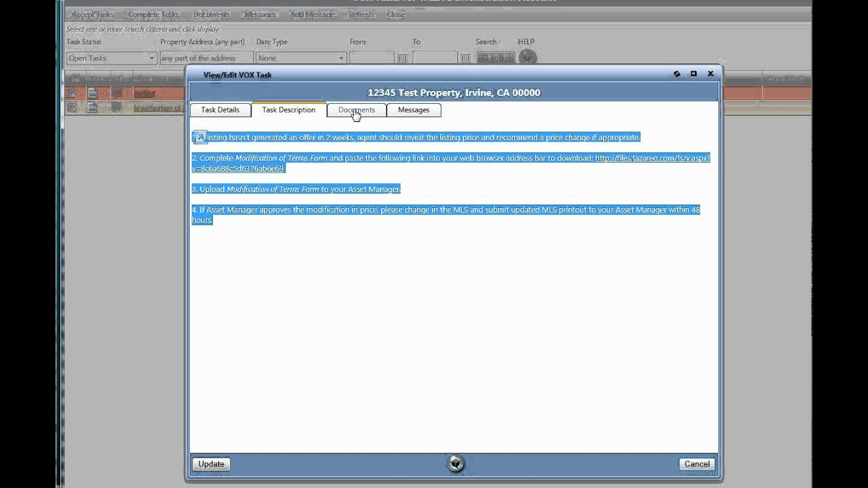The image size is (868, 488).
Task: Tick the checkbox in the Modification row
Action: 72,107
